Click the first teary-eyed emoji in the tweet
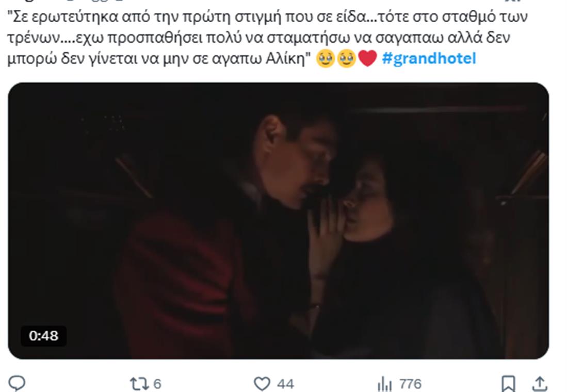The image size is (567, 392). [x=326, y=59]
